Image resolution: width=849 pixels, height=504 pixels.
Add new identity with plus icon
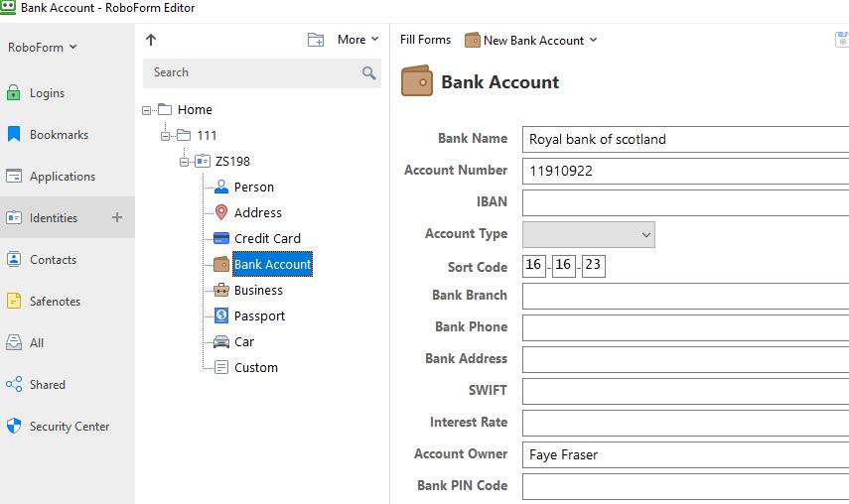click(x=116, y=217)
